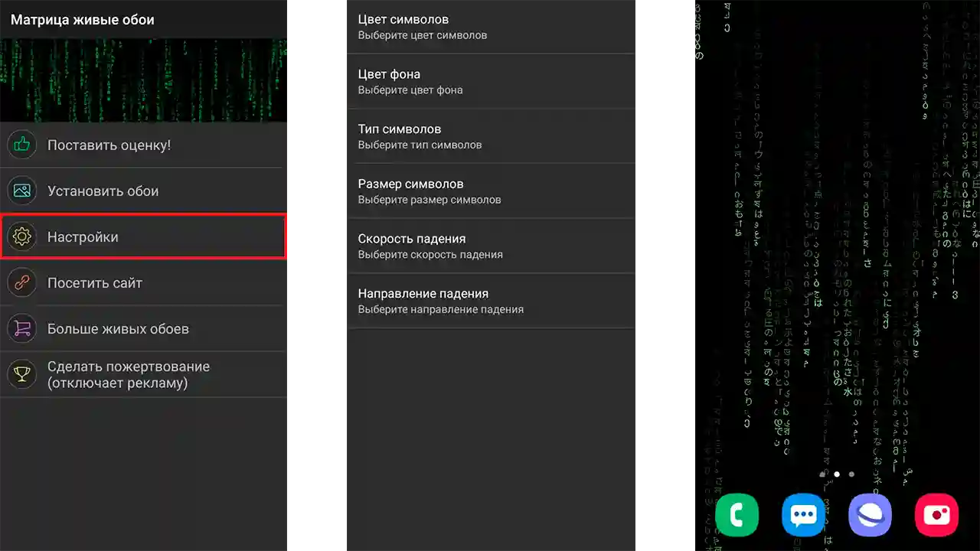Tap the chain link icon
Screen dimensions: 980x551
22,283
